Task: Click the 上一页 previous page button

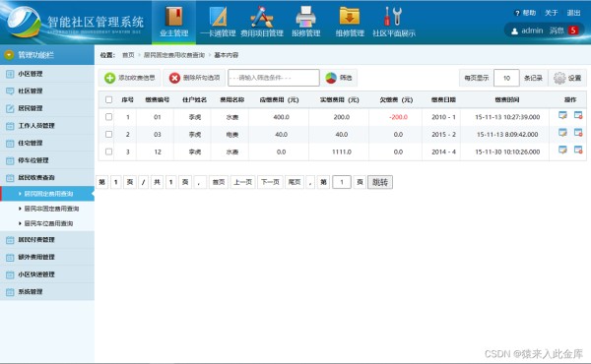Action: (x=242, y=182)
